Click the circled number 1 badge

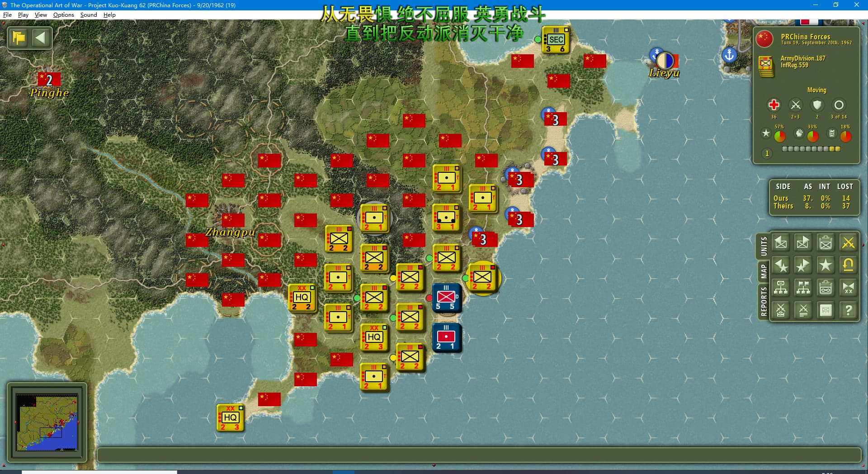coord(767,153)
